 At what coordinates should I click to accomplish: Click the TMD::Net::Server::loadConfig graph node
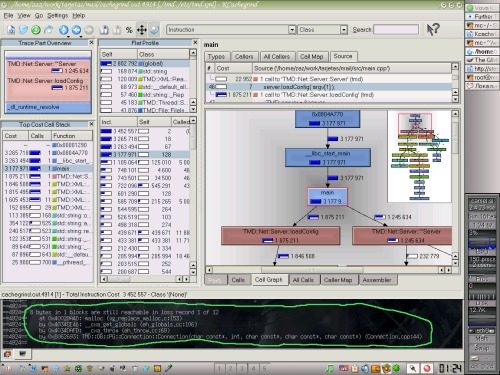[x=281, y=236]
